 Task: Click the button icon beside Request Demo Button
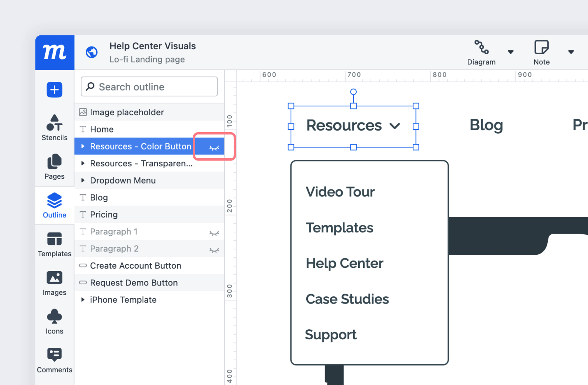pyautogui.click(x=83, y=283)
